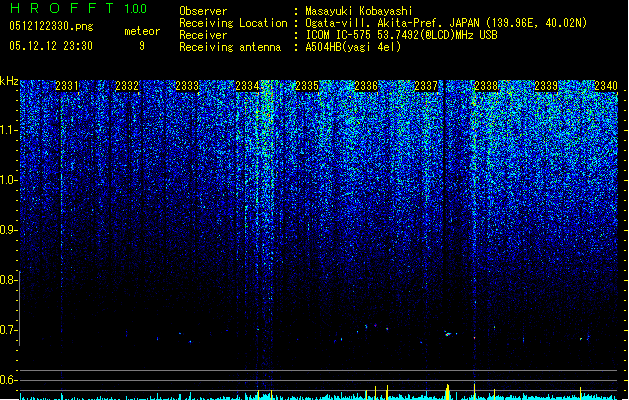
Task: Select the file name 0512122330.png
Action: (51, 26)
